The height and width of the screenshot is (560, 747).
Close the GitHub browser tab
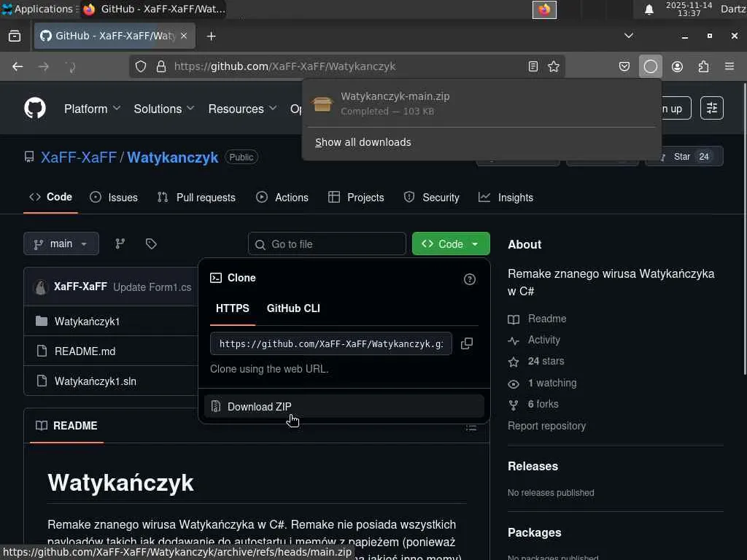point(184,36)
